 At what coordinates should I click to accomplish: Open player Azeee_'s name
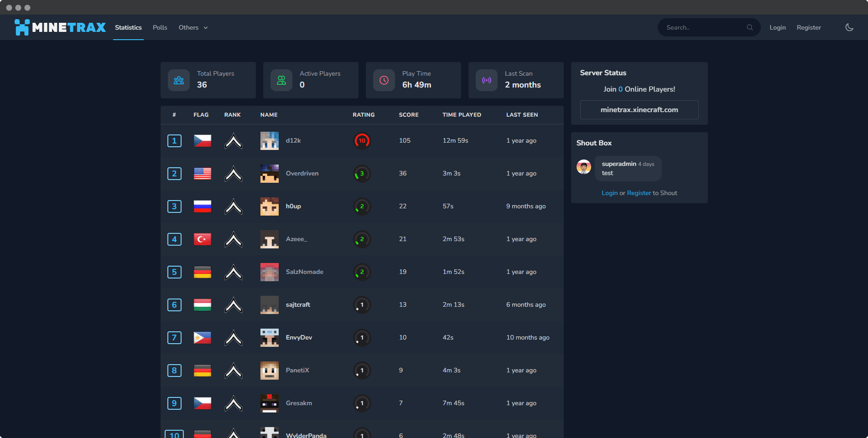coord(296,239)
